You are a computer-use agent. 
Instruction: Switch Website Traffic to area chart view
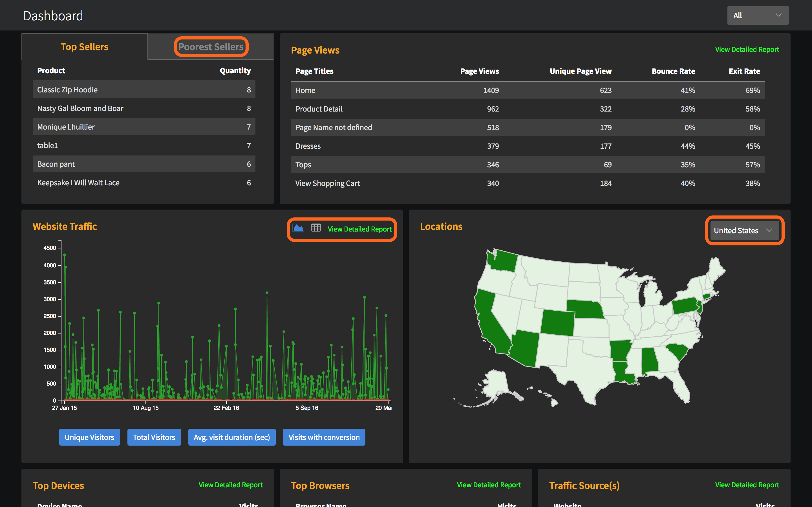[298, 228]
